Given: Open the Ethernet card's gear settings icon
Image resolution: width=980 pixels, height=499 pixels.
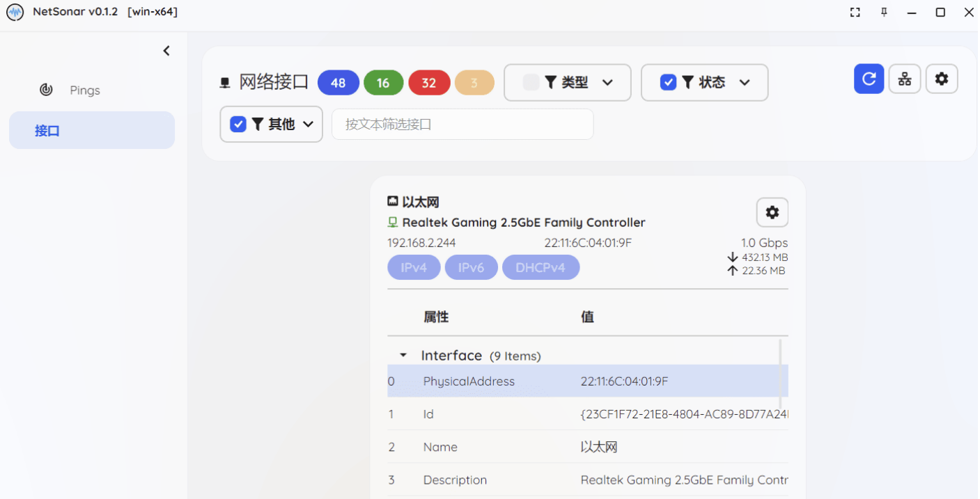Looking at the screenshot, I should pyautogui.click(x=772, y=212).
